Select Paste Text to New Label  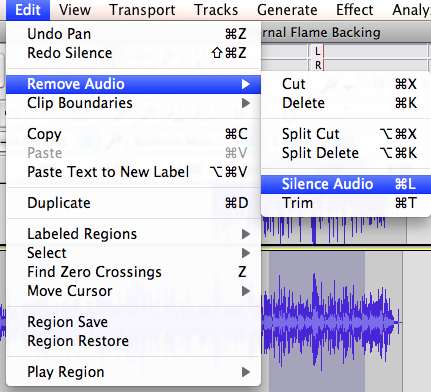click(x=133, y=172)
